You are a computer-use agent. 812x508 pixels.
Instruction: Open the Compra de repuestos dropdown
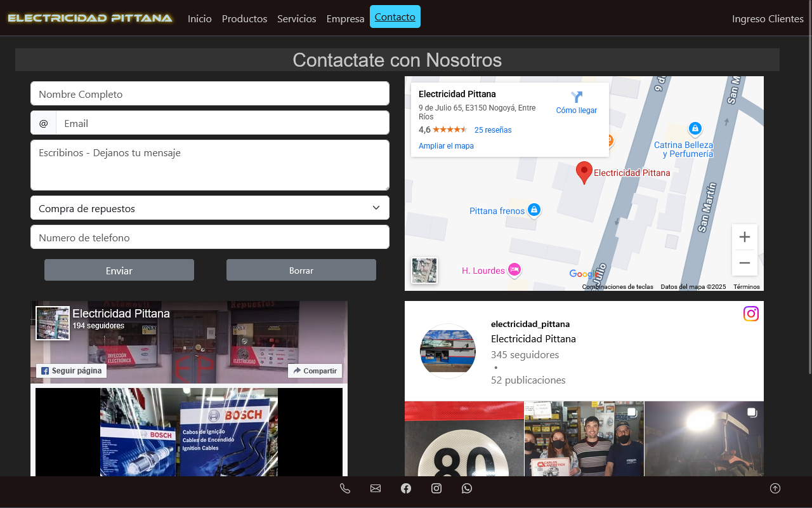[210, 208]
